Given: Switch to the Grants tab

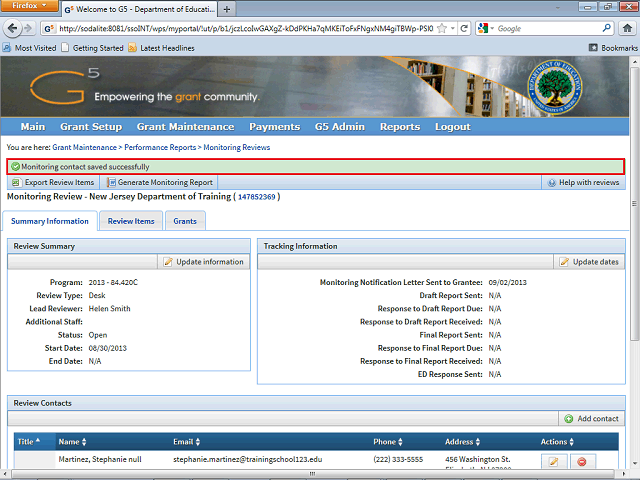Looking at the screenshot, I should [185, 221].
